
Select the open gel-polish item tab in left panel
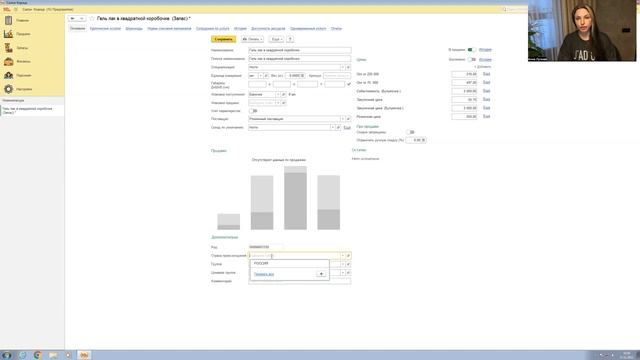click(32, 110)
